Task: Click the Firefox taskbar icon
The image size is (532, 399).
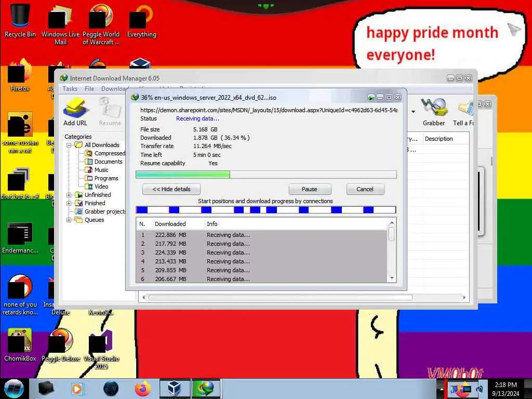Action: [143, 389]
